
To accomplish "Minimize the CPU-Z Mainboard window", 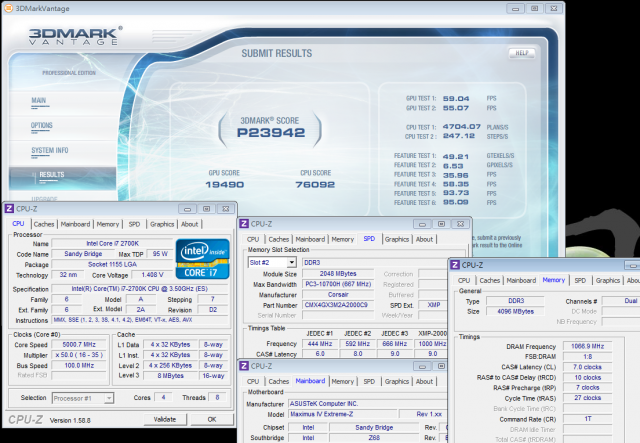I will tap(422, 366).
